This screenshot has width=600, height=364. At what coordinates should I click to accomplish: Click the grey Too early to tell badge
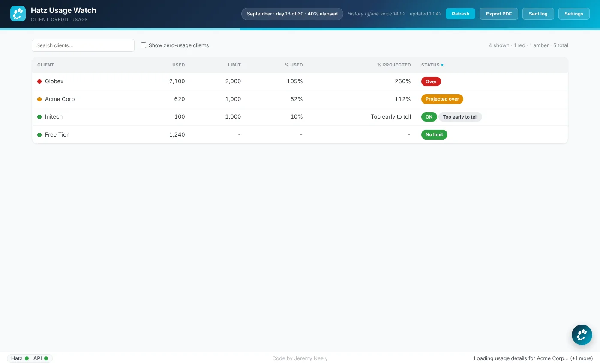pyautogui.click(x=460, y=117)
